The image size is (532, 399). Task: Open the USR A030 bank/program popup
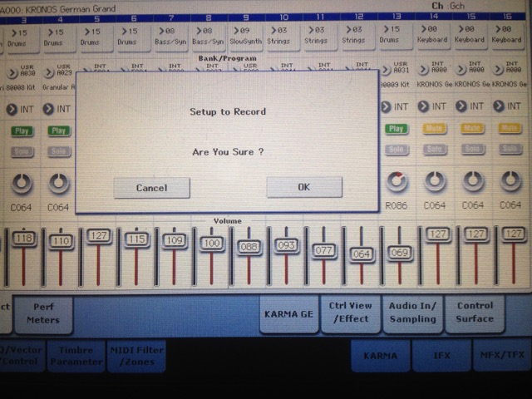12,72
